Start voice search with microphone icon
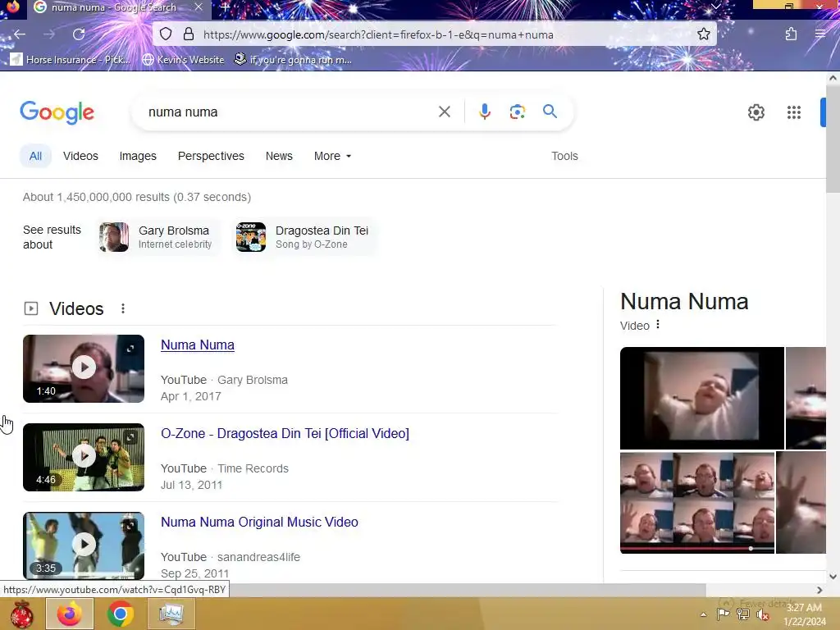 (484, 112)
